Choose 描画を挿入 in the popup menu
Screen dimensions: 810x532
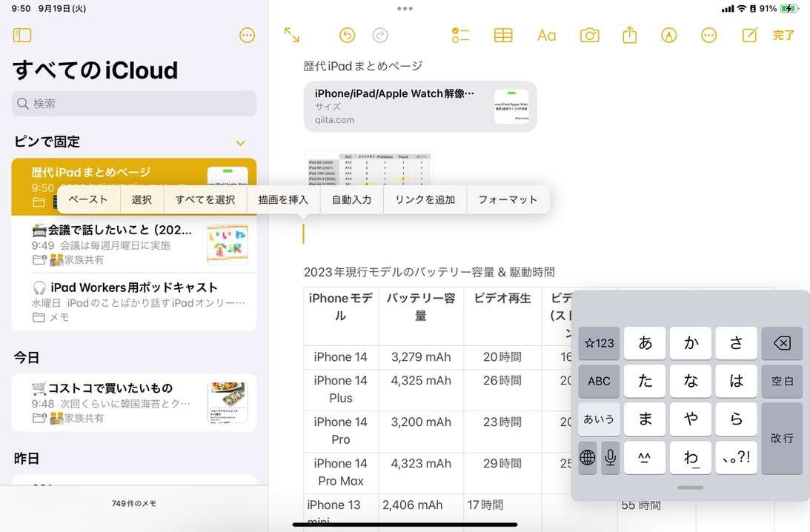pos(283,199)
